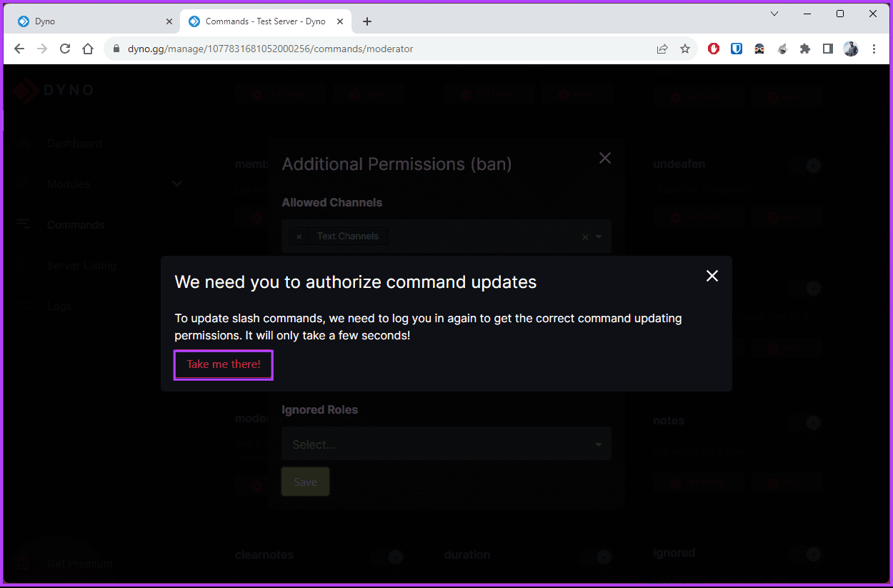
Task: Open the Extensions puzzle menu
Action: coord(805,49)
